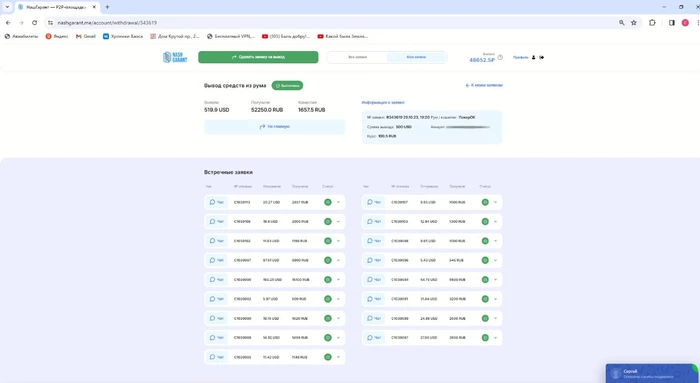The height and width of the screenshot is (383, 700).
Task: Open chat for the 5.97 USD request
Action: (216, 299)
